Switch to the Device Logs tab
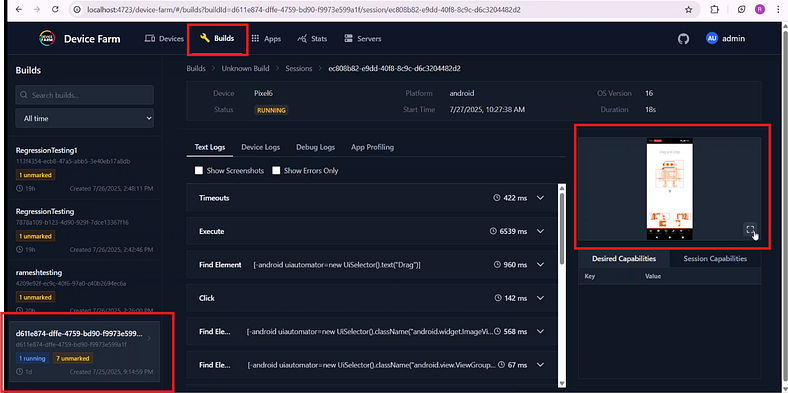Image resolution: width=788 pixels, height=393 pixels. [260, 147]
